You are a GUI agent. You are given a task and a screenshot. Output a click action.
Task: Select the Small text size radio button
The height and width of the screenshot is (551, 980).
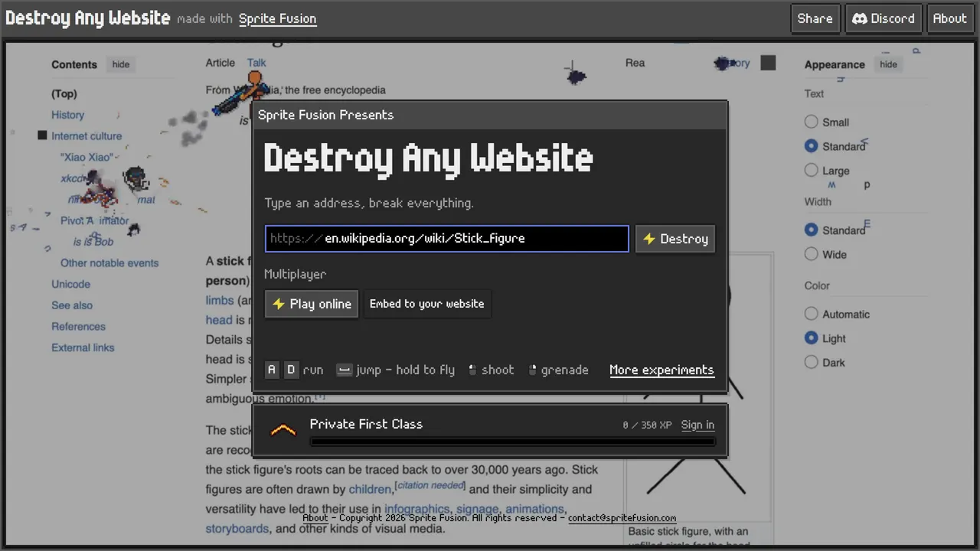812,122
